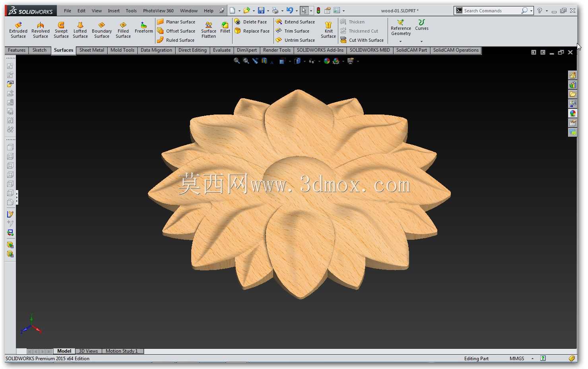Open the Select tool dropdown arrow
Screen dimensions: 588x369
pyautogui.click(x=311, y=11)
